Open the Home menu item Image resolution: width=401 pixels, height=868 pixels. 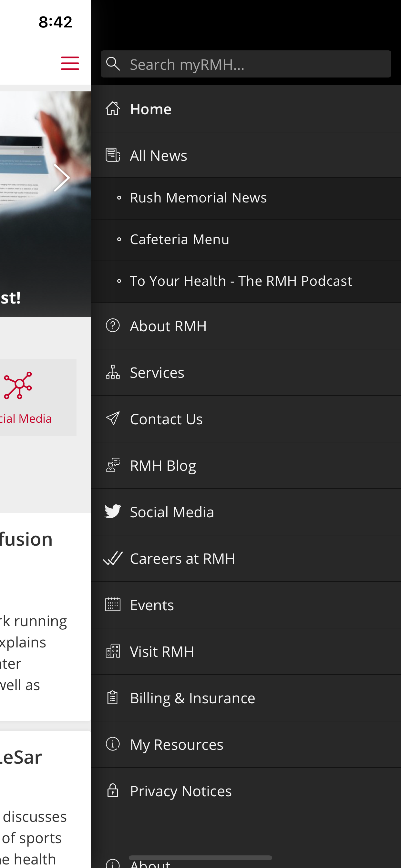point(246,109)
